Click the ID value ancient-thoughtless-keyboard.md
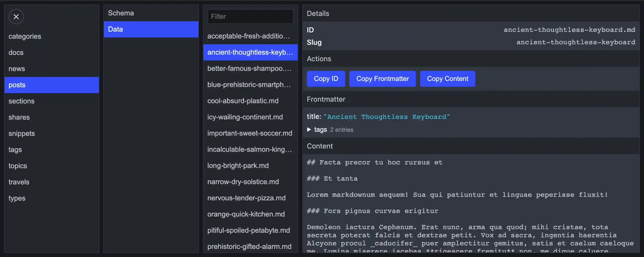The height and width of the screenshot is (257, 644). [x=569, y=30]
